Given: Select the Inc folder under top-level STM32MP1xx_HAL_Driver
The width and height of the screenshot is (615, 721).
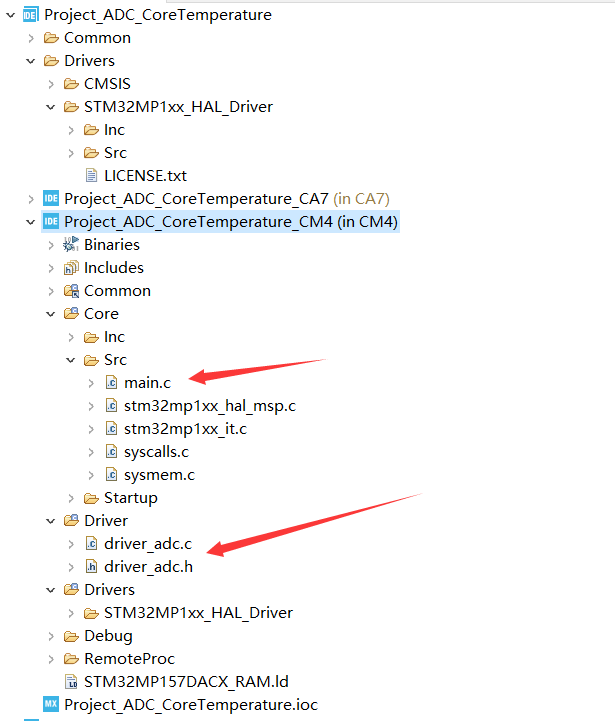Looking at the screenshot, I should 114,130.
